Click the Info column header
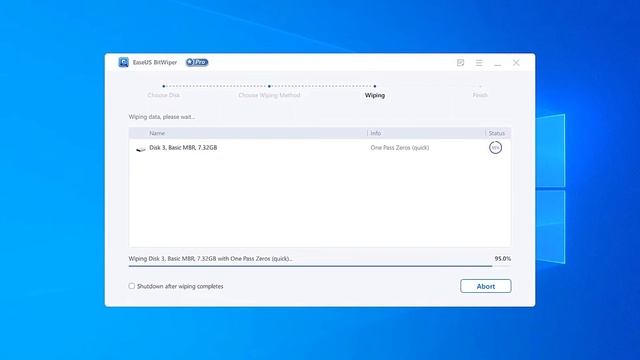Viewport: 640px width, 360px height. [x=376, y=133]
